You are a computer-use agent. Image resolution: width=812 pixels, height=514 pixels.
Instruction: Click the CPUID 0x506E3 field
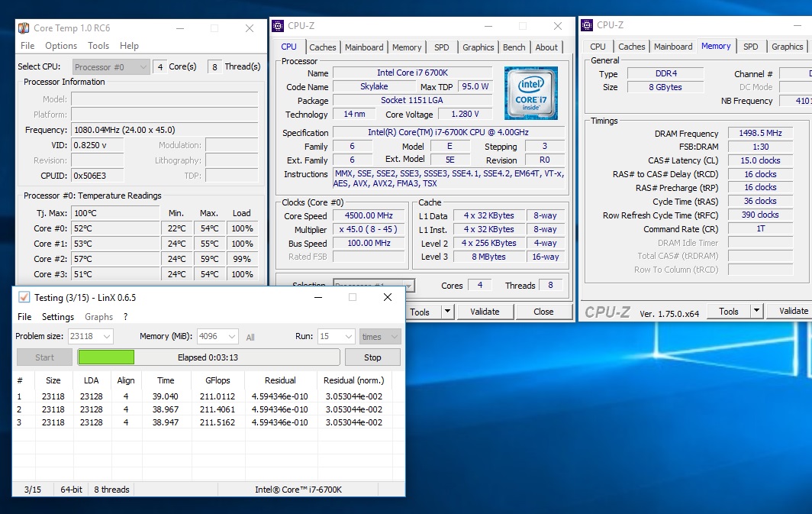pos(98,176)
